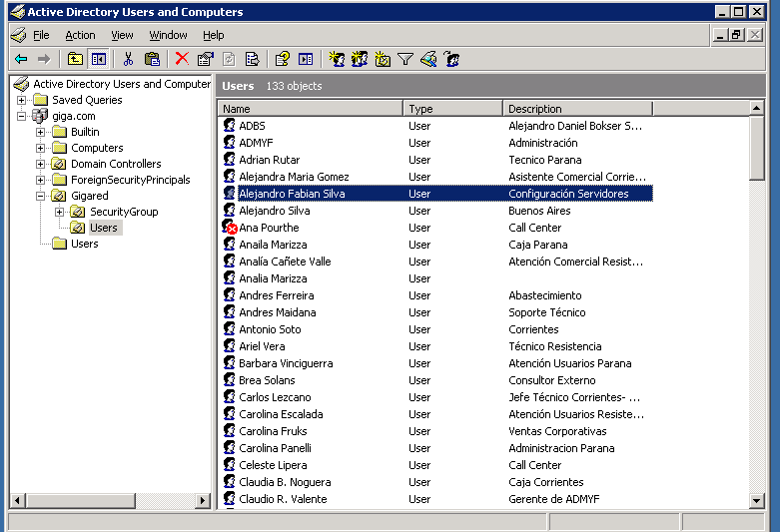Screen dimensions: 780x532
Task: Toggle Show/Hide Console Tree toolbar button
Action: (98, 59)
